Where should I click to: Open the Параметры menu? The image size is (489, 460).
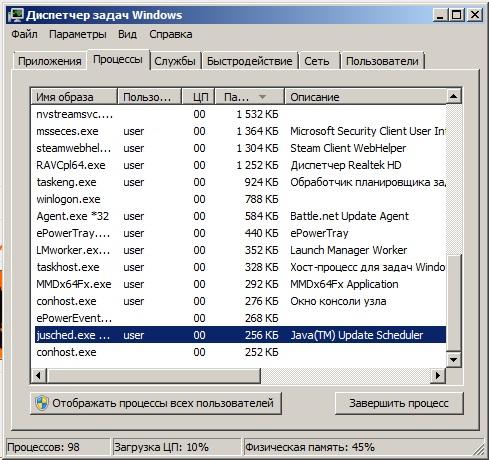(x=78, y=34)
